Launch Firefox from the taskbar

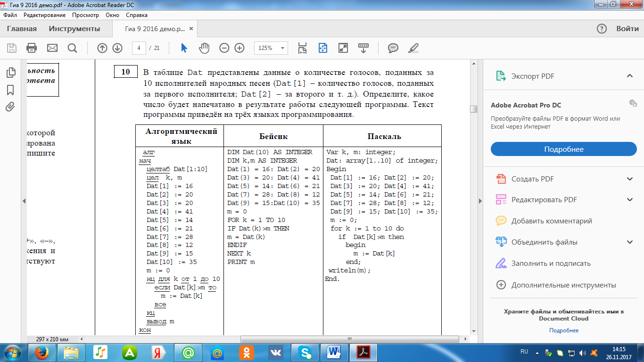[x=43, y=352]
